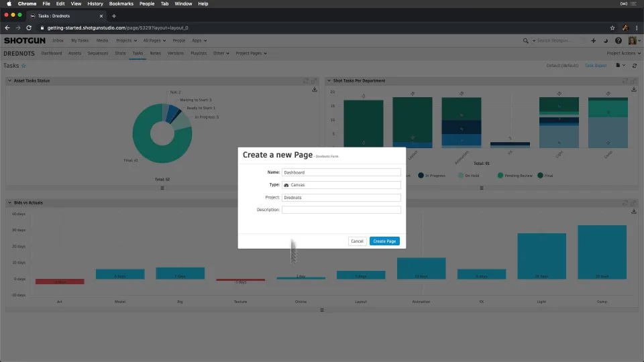Screen dimensions: 644x362
Task: Open a new browser tab
Action: (x=114, y=16)
